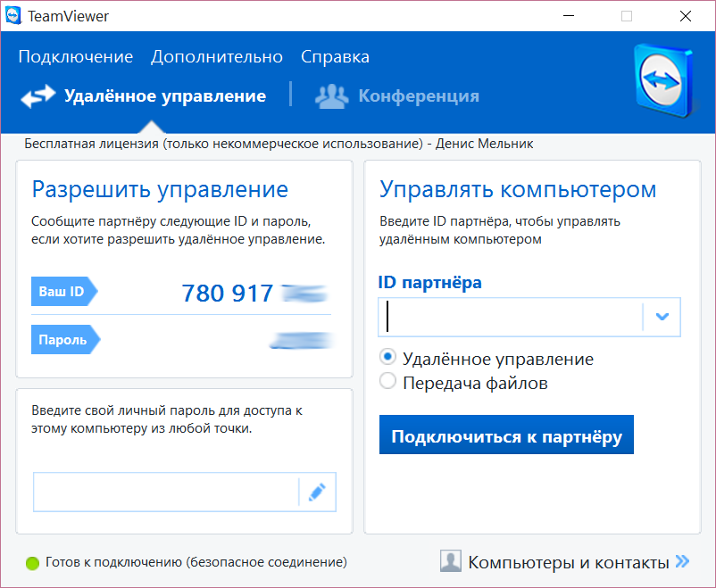
Task: Click the Подключиться к партнёру button
Action: coord(506,435)
